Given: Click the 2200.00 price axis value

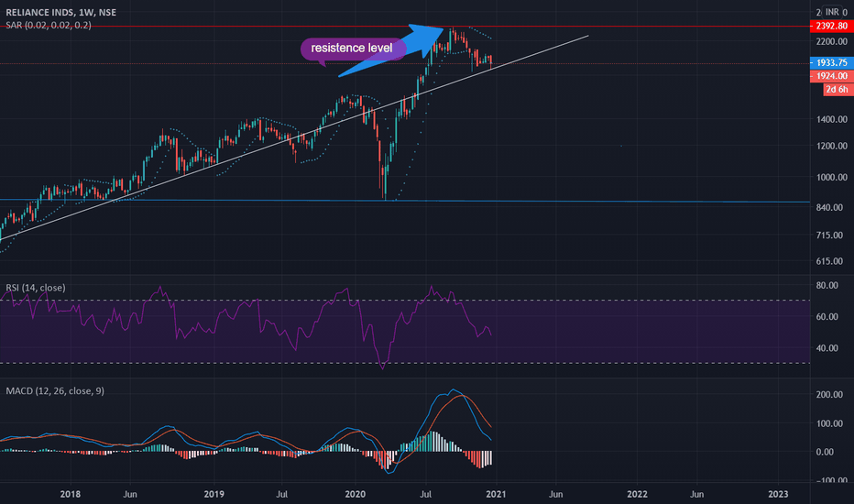Looking at the screenshot, I should point(831,41).
